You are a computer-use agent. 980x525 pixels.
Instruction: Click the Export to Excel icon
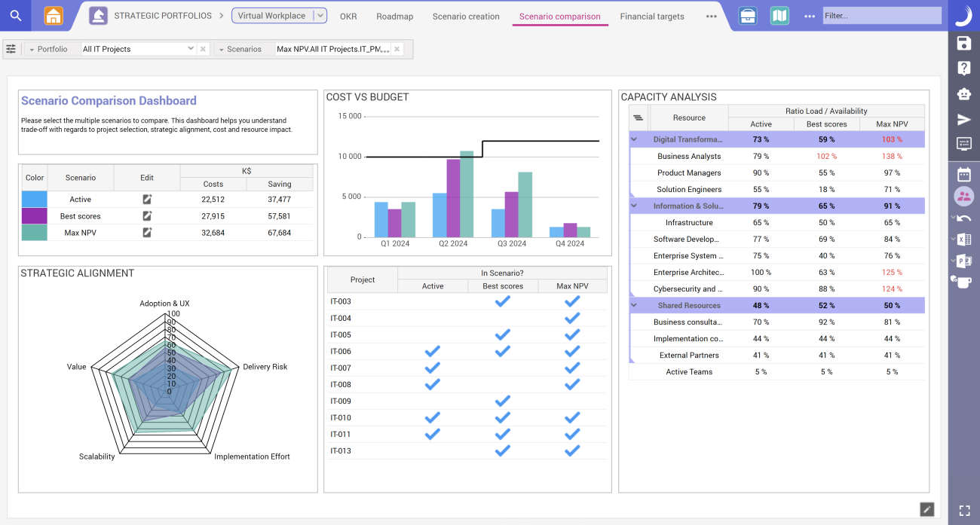click(963, 240)
